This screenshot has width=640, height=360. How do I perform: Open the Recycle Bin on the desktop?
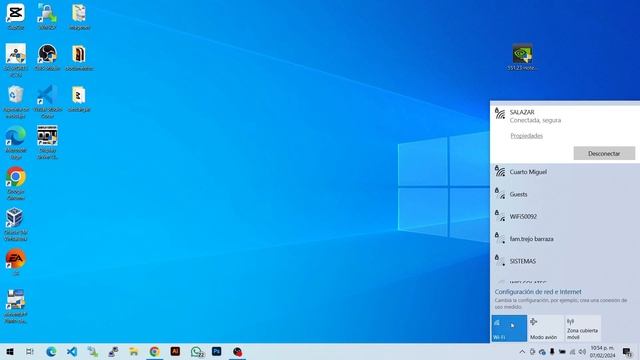pyautogui.click(x=16, y=101)
